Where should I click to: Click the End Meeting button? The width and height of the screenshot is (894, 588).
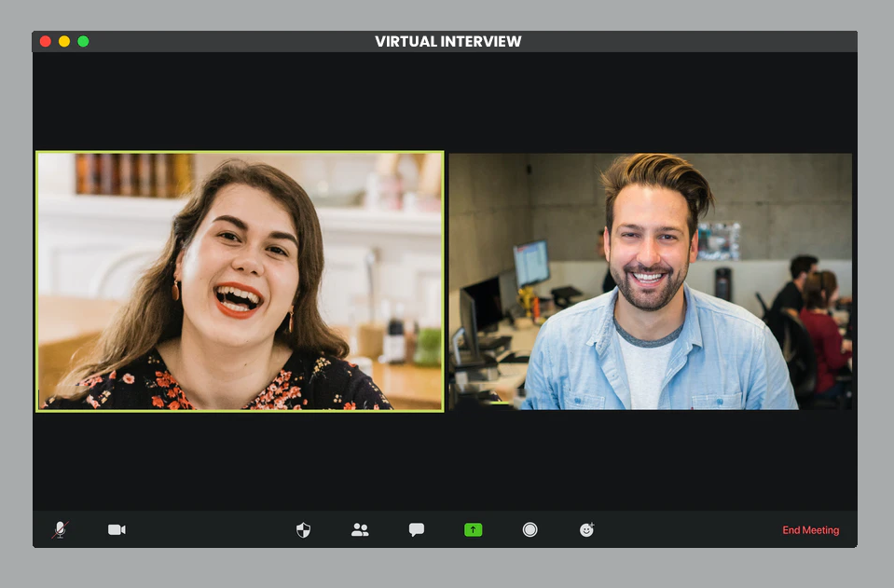click(x=810, y=530)
